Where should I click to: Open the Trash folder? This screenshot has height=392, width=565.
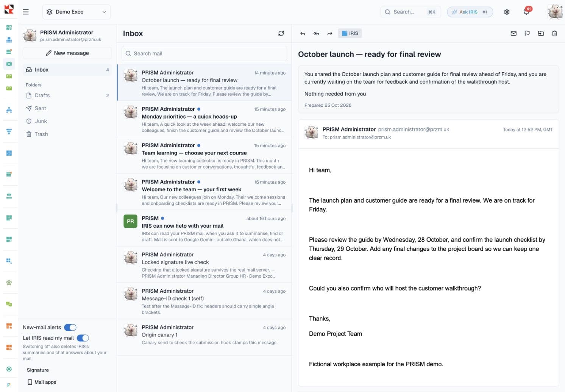pos(67,134)
